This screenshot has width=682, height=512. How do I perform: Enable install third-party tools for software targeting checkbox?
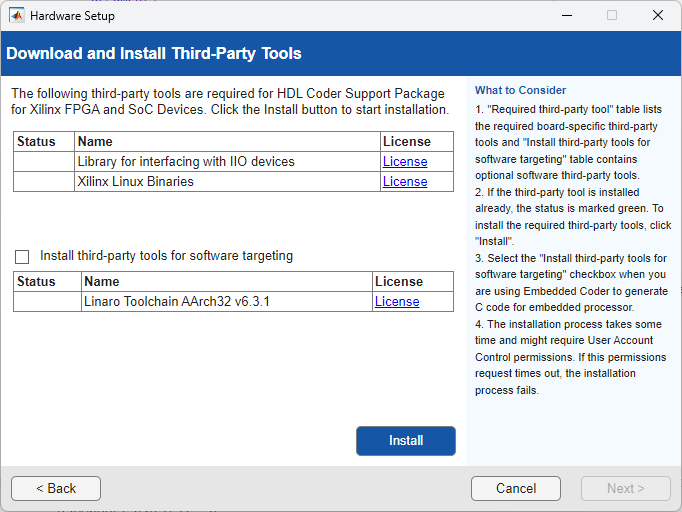[22, 256]
